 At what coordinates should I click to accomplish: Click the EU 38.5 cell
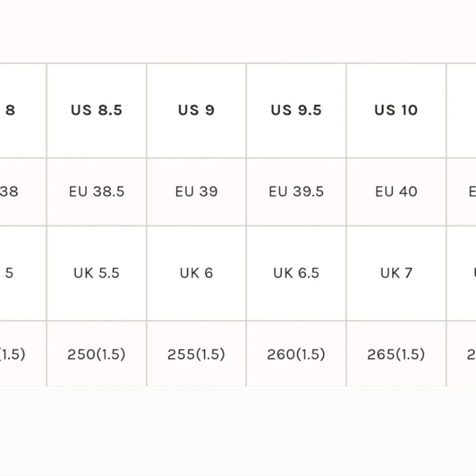click(97, 192)
